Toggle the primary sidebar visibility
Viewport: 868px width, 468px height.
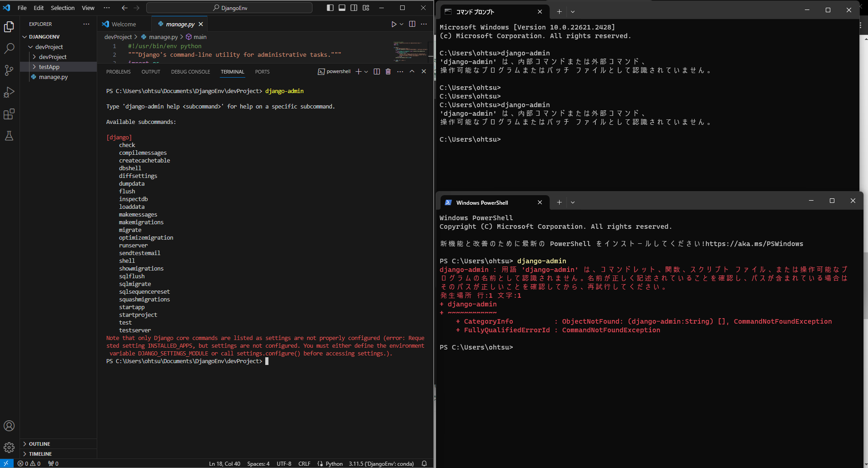pos(330,8)
